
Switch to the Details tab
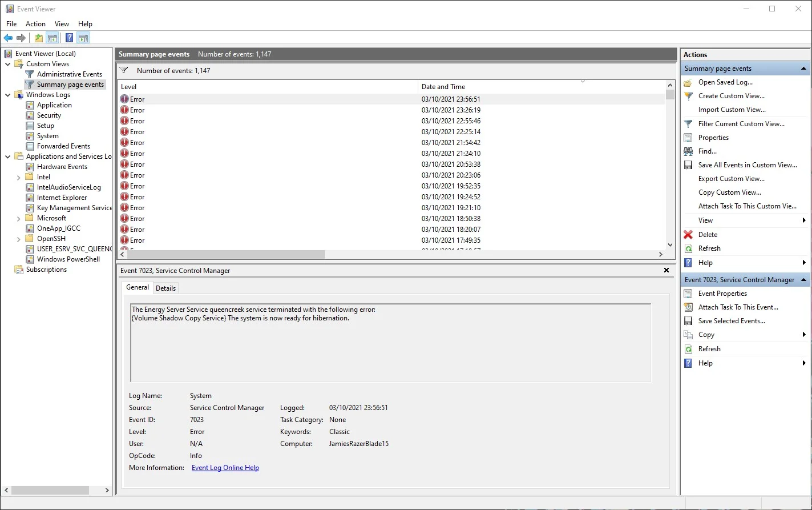pos(165,288)
